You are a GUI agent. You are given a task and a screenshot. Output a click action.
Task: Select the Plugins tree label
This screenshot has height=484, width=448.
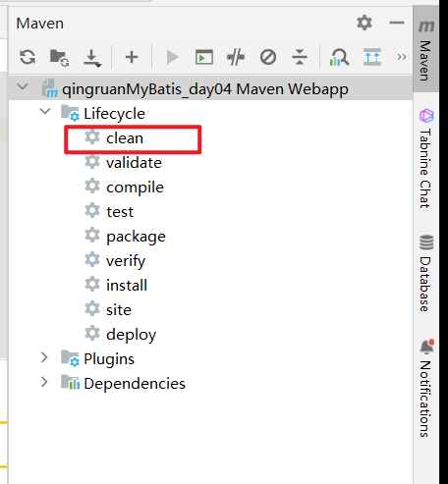pyautogui.click(x=109, y=359)
